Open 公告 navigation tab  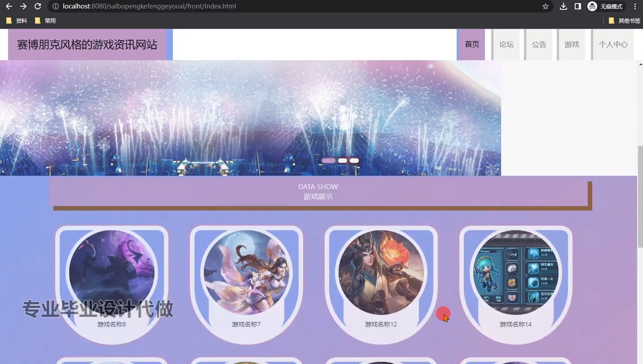[539, 45]
